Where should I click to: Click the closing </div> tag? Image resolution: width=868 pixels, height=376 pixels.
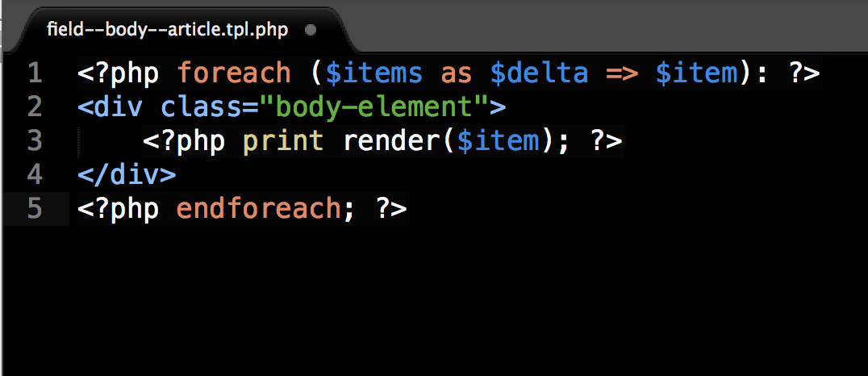(x=127, y=174)
